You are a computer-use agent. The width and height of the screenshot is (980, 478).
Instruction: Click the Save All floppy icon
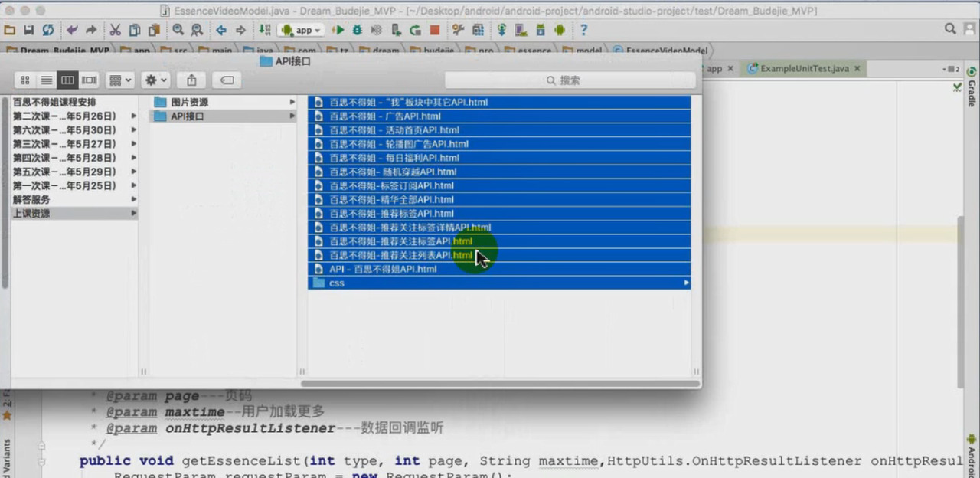click(x=29, y=30)
